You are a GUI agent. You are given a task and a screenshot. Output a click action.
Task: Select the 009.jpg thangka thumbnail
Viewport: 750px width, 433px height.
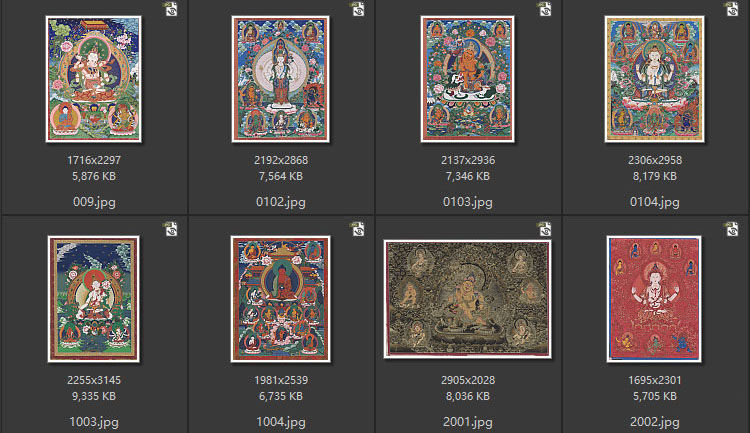point(94,79)
